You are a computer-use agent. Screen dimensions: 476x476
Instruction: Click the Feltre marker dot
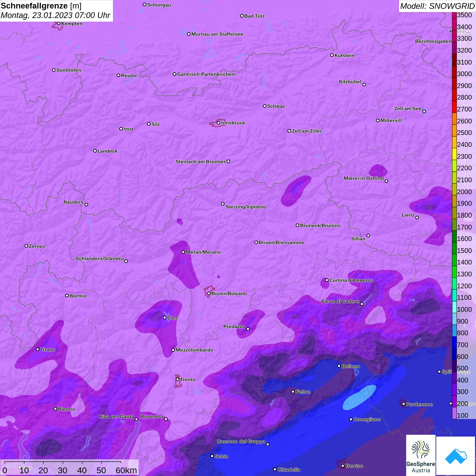293,392
